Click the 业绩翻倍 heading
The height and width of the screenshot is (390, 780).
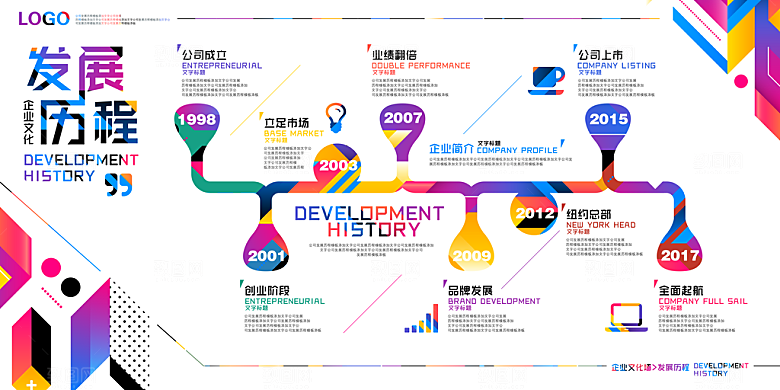394,54
